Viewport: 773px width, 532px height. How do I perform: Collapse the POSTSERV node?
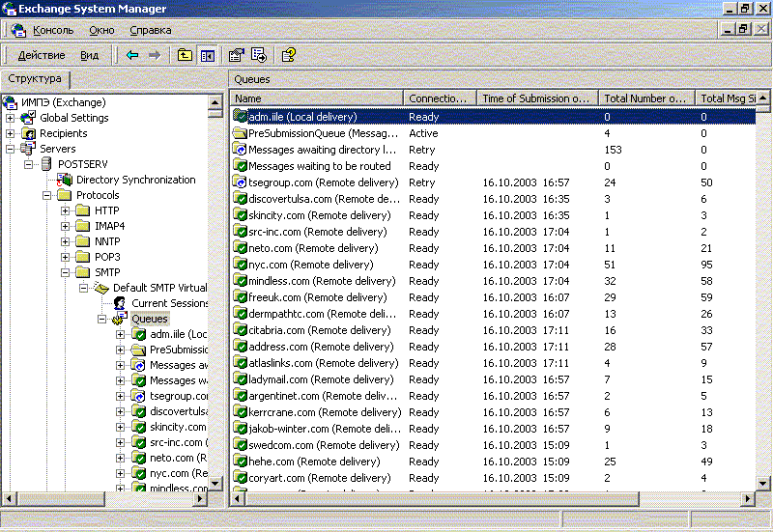29,164
